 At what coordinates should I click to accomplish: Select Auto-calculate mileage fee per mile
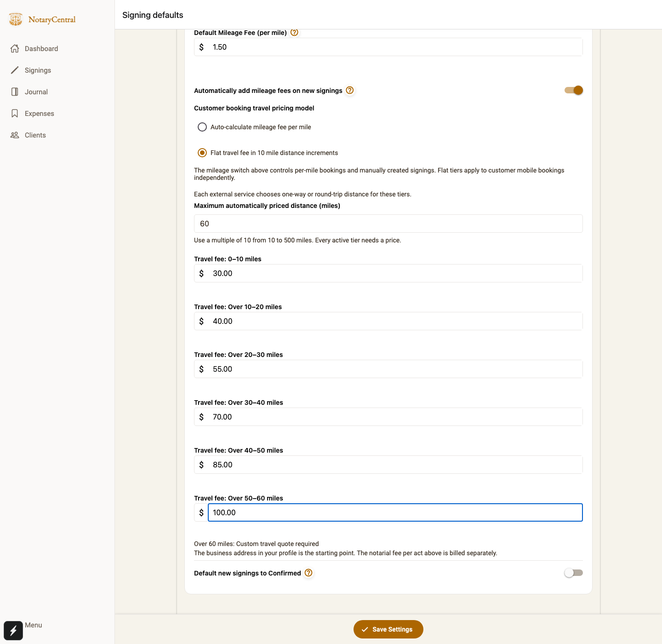tap(202, 127)
